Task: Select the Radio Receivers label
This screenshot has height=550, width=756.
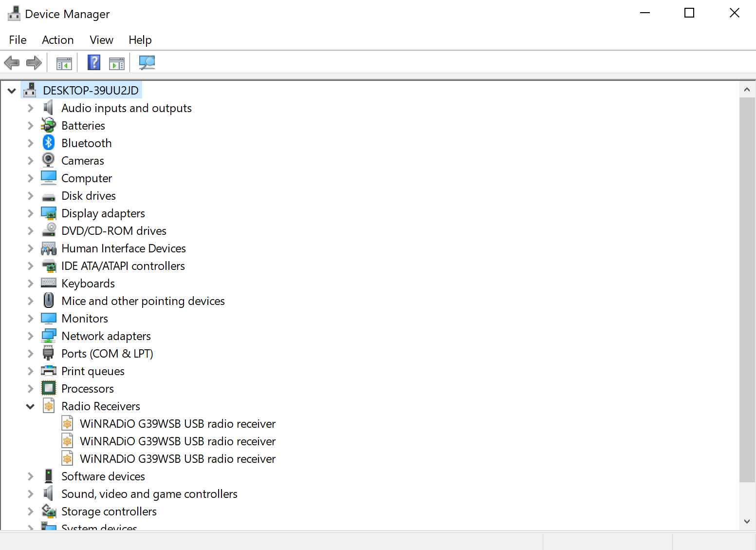Action: [101, 406]
